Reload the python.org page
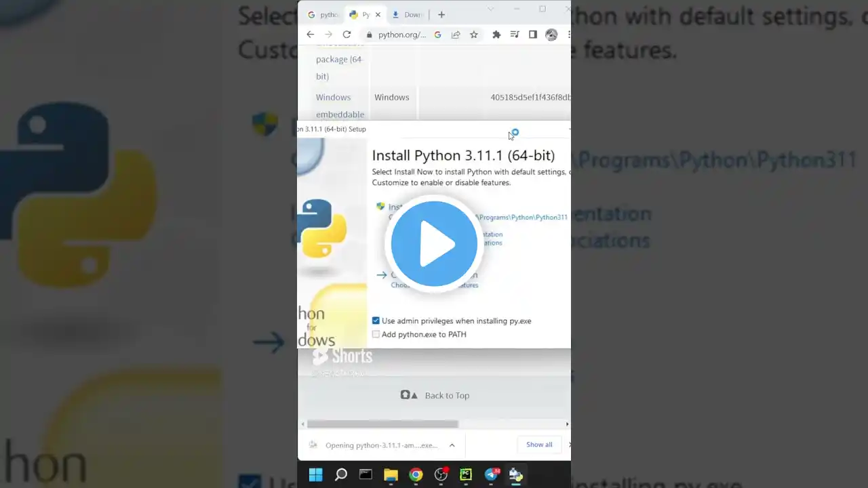Viewport: 868px width, 488px height. coord(347,35)
